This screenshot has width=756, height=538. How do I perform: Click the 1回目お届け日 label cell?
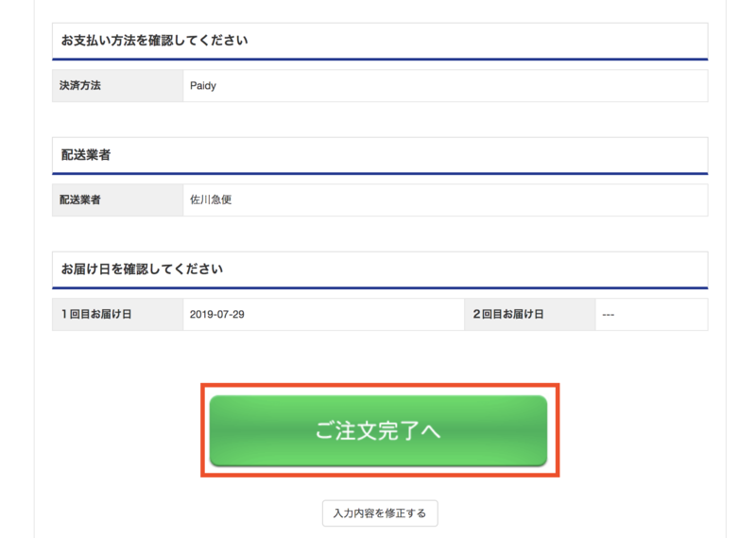(x=117, y=314)
